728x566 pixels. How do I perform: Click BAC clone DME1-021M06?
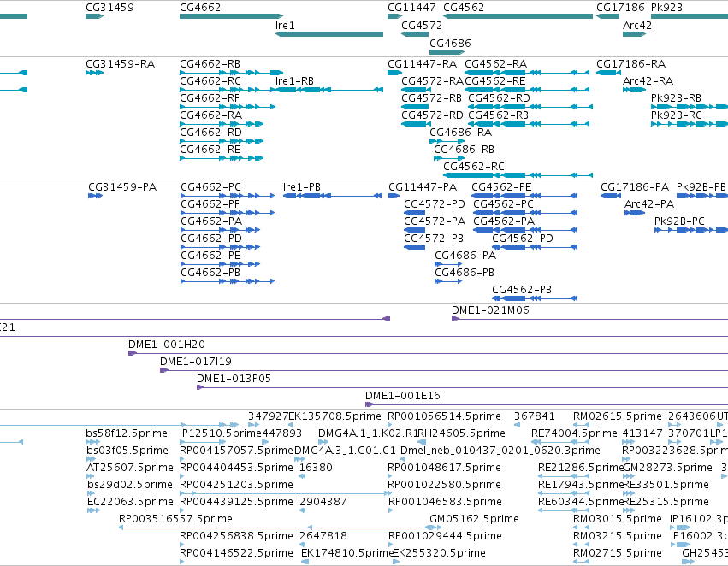(x=589, y=319)
